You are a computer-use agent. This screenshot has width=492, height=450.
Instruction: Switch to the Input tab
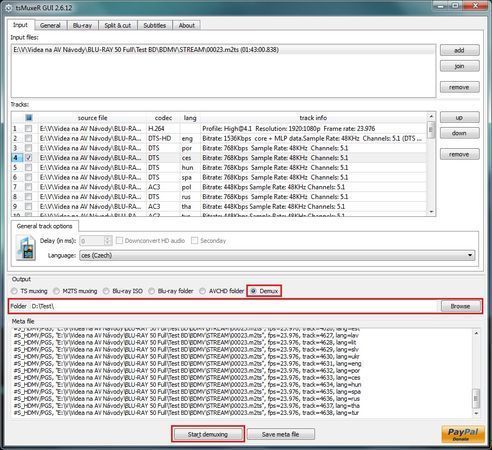click(20, 25)
